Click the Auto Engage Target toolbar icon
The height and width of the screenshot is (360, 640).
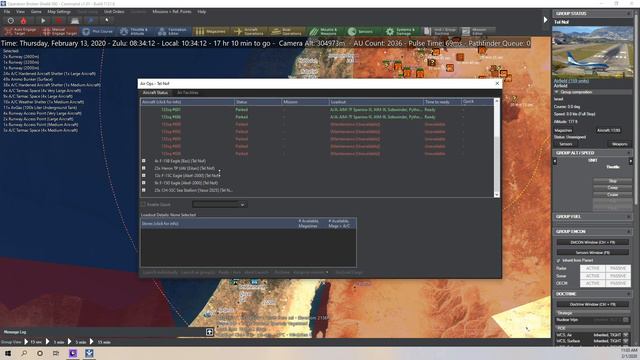pos(20,31)
